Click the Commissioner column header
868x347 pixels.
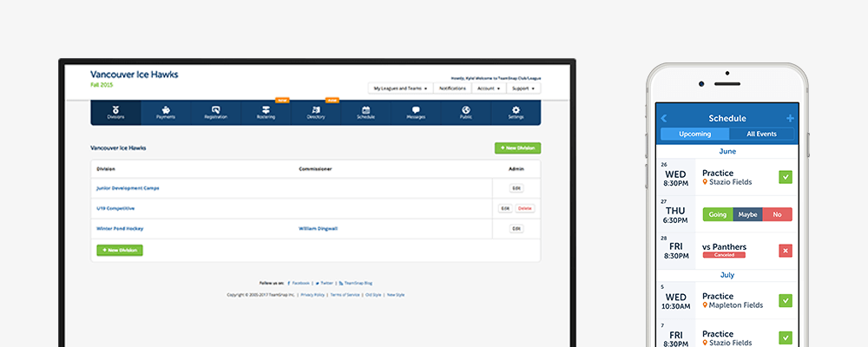tap(315, 169)
